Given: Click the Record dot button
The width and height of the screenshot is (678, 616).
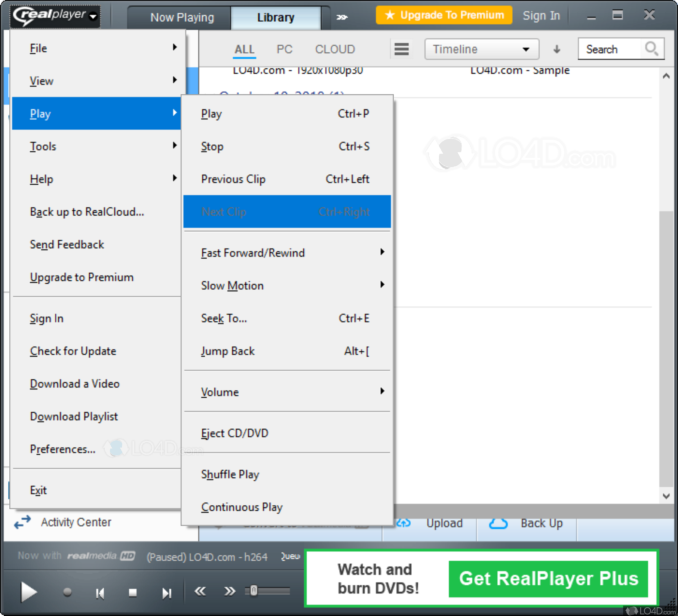Looking at the screenshot, I should pyautogui.click(x=67, y=592).
